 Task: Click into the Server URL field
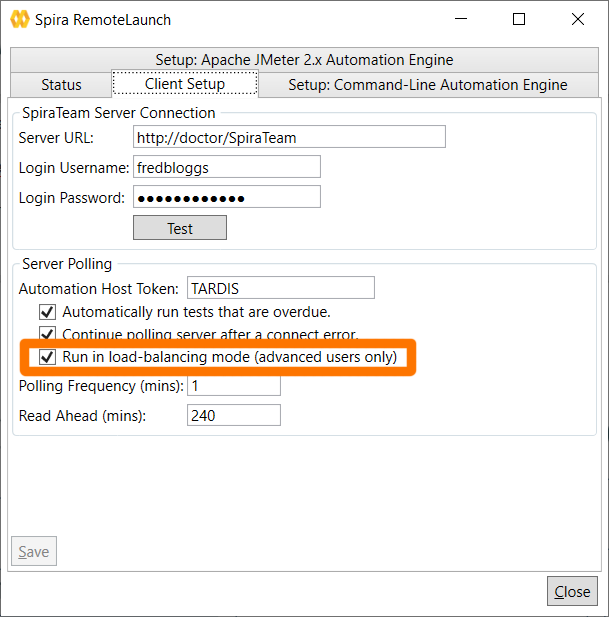[x=288, y=137]
